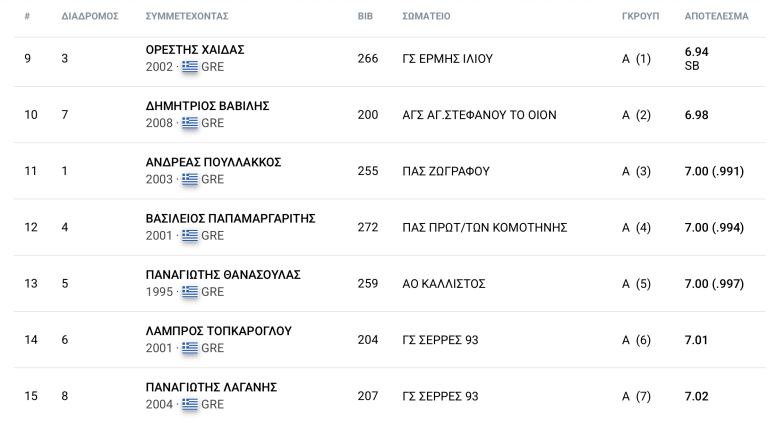Click the flag icon under ΒΑΣΙΛΕΙΟΣ ΠΑΠΑΜΑΡΓΑΡΙΤΗΣ
Image resolution: width=768 pixels, height=423 pixels.
coord(190,235)
